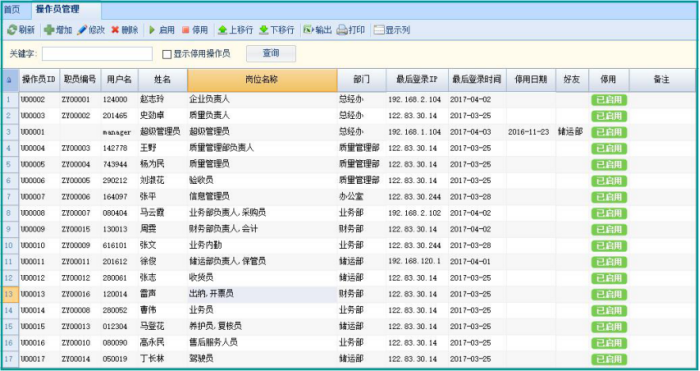
Task: Click position cell 业务部负责人,采购员
Action: (262, 213)
